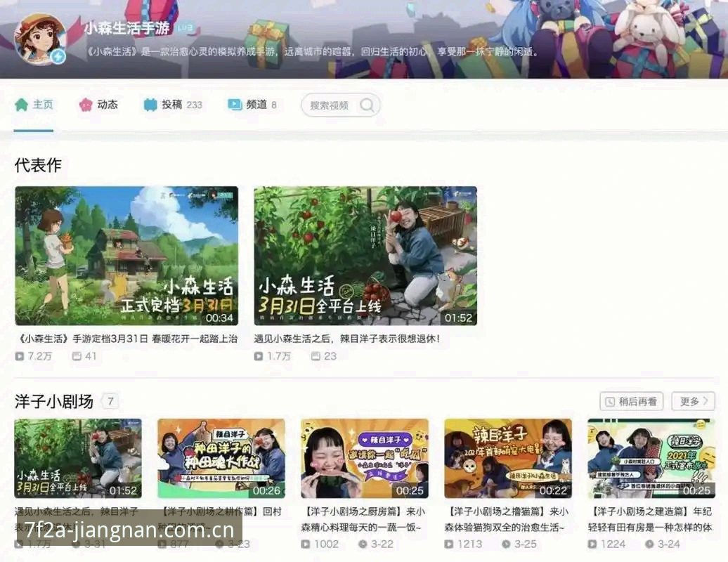
Task: Open the 频道 8 tab
Action: (252, 105)
